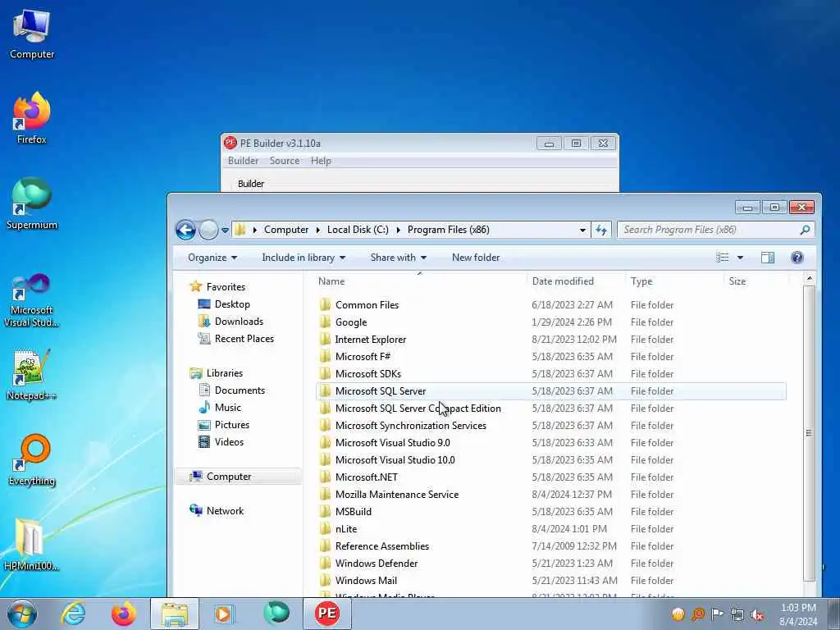
Task: Open Source menu in PE Builder
Action: (285, 161)
